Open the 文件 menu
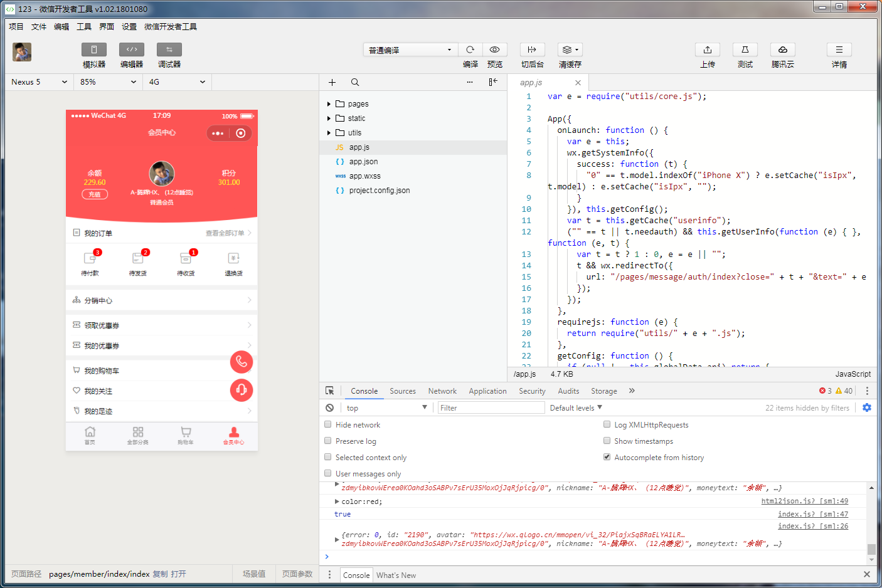The width and height of the screenshot is (882, 588). pos(39,26)
